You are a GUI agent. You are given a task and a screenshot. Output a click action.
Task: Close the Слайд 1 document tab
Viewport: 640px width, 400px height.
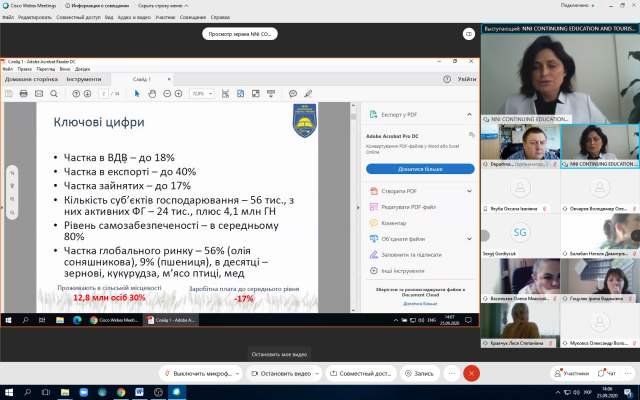pos(169,79)
